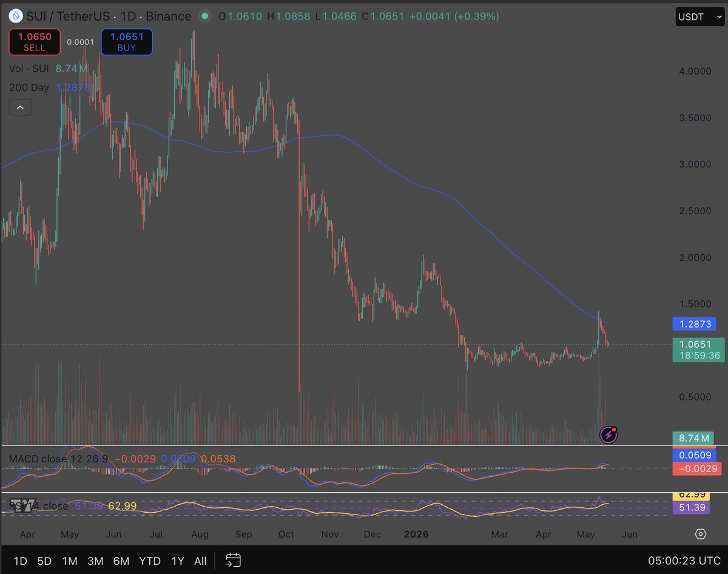The width and height of the screenshot is (728, 574).
Task: Collapse the indicator legend with chevron button
Action: [x=20, y=107]
